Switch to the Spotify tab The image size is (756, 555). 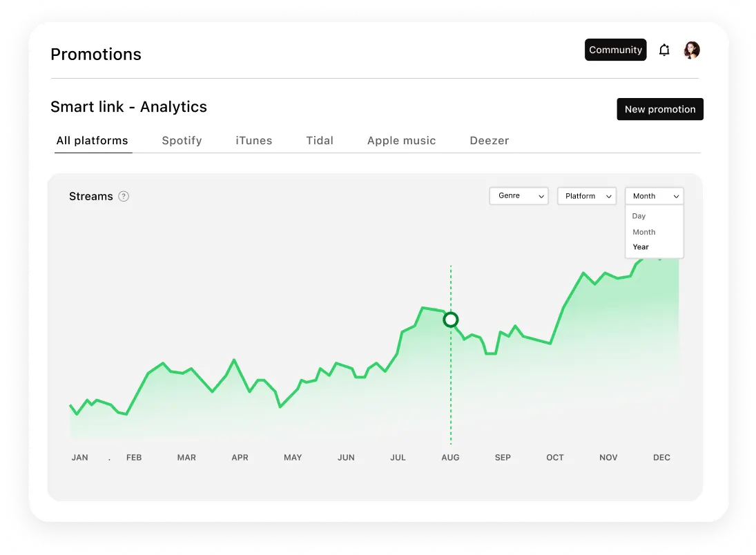point(182,140)
